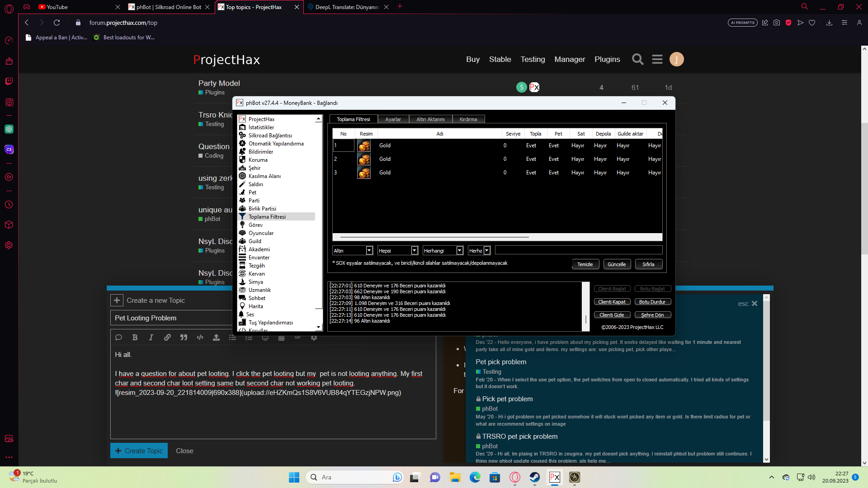This screenshot has width=868, height=488.
Task: Click the Botu Durdur button
Action: click(652, 302)
